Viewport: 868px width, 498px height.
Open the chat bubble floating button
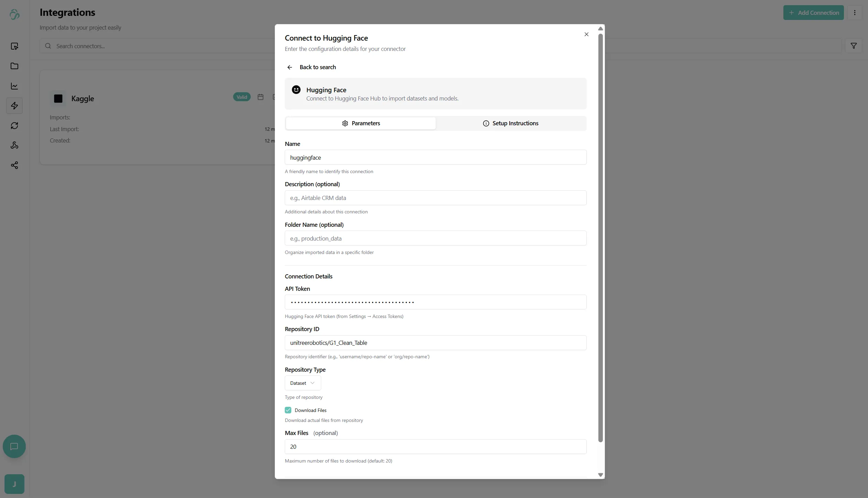[14, 446]
